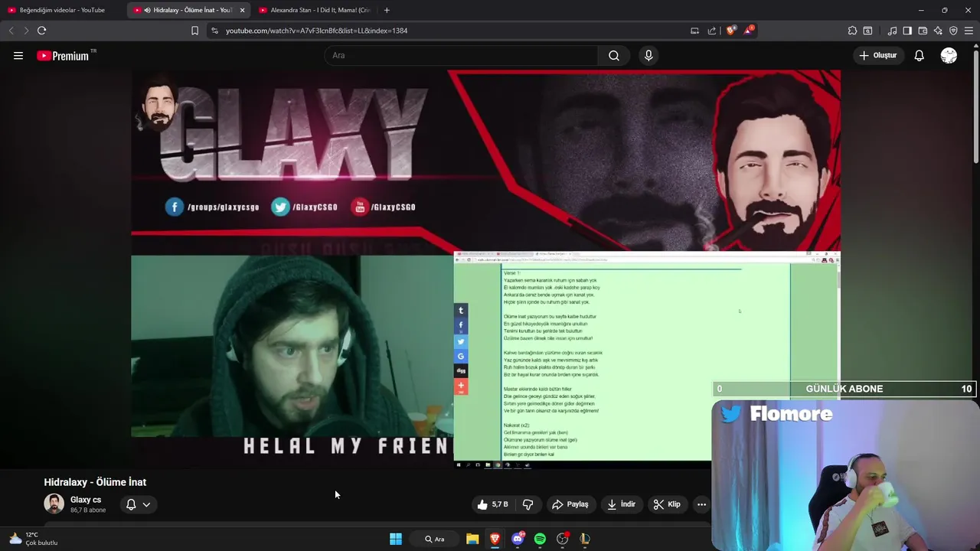The image size is (980, 551).
Task: Open Brave Rewards triangle icon
Action: (750, 31)
